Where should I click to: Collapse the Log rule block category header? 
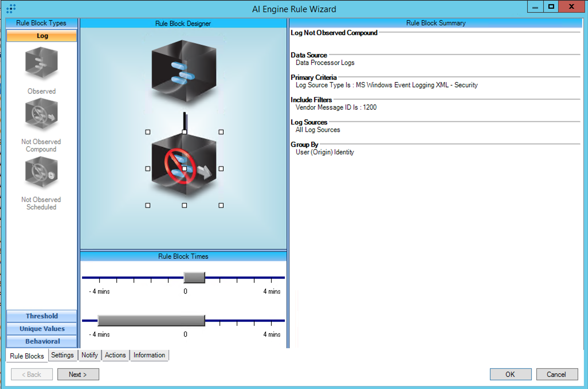pyautogui.click(x=42, y=36)
